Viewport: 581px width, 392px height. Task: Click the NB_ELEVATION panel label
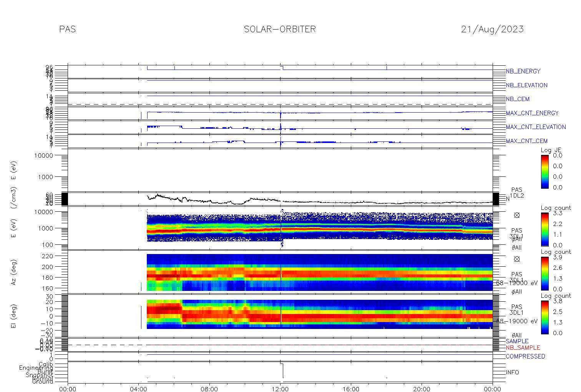(526, 85)
